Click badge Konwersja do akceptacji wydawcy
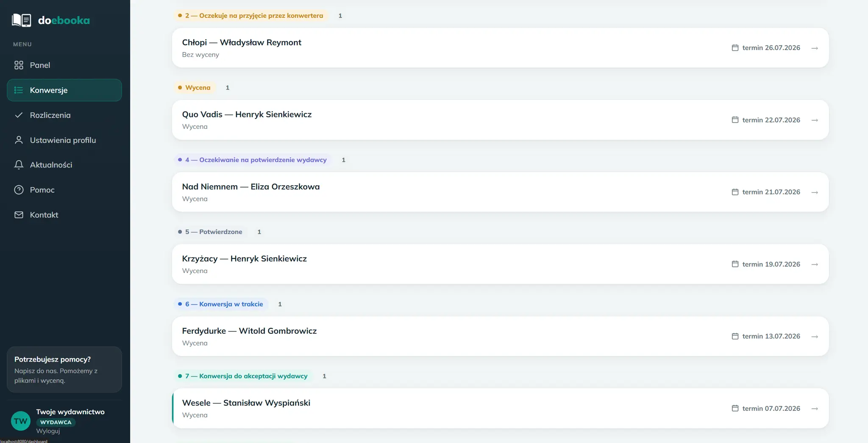This screenshot has width=868, height=443. (x=243, y=376)
